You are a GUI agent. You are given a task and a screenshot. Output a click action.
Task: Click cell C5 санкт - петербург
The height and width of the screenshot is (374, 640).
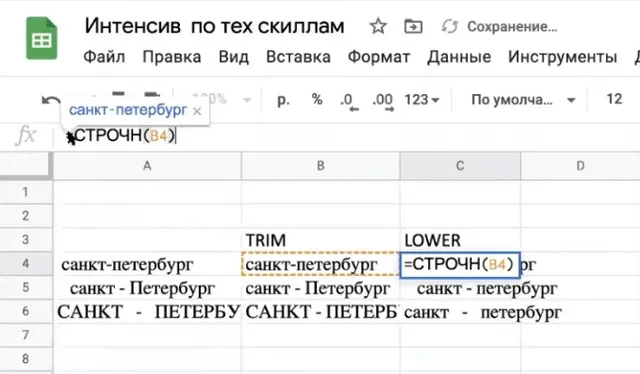coord(460,288)
